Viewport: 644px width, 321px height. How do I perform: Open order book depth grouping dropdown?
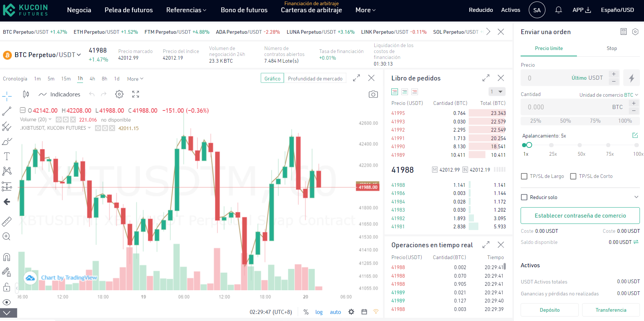coord(497,92)
